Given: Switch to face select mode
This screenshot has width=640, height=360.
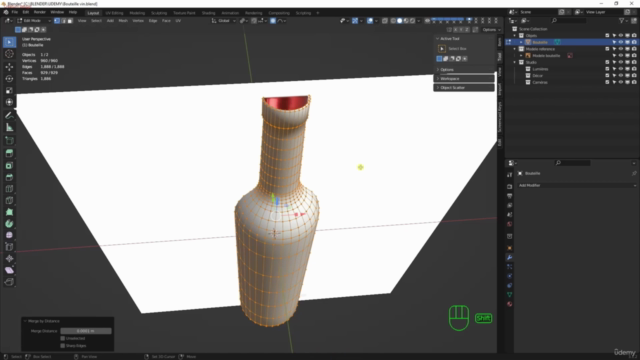Looking at the screenshot, I should pos(70,20).
